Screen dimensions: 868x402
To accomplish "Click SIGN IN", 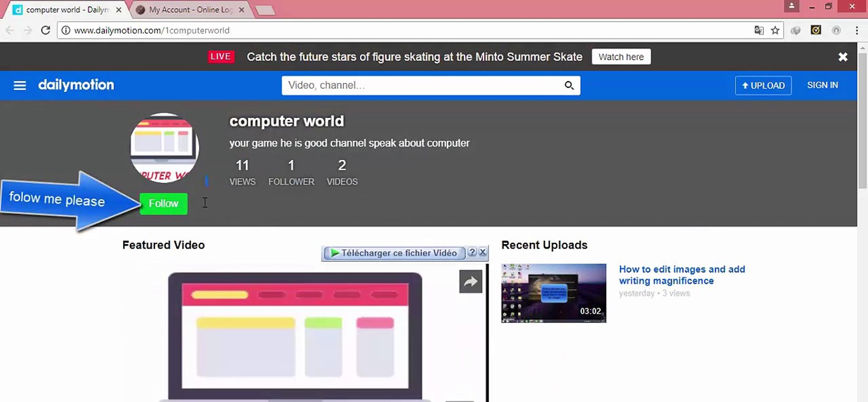I will click(x=822, y=85).
